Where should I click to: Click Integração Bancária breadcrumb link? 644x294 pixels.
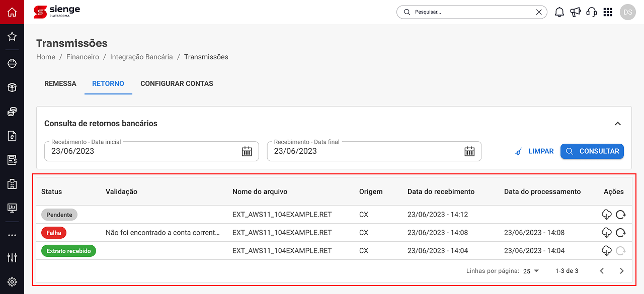tap(141, 57)
